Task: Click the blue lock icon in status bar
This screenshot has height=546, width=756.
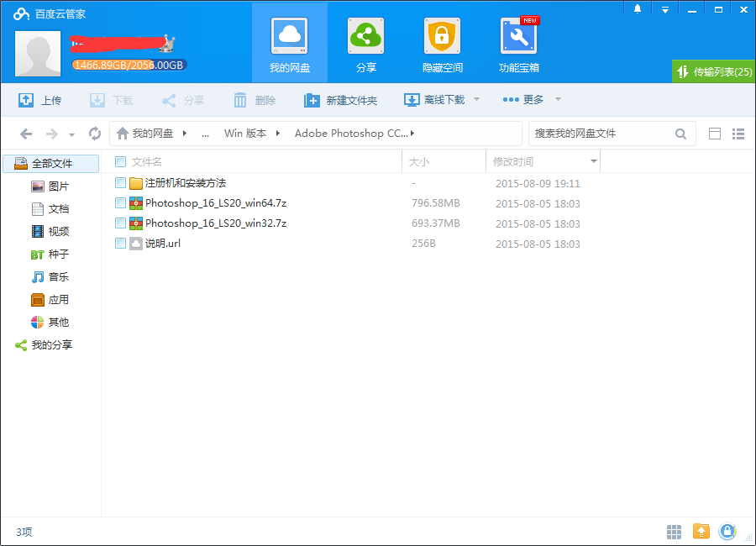Action: click(727, 532)
